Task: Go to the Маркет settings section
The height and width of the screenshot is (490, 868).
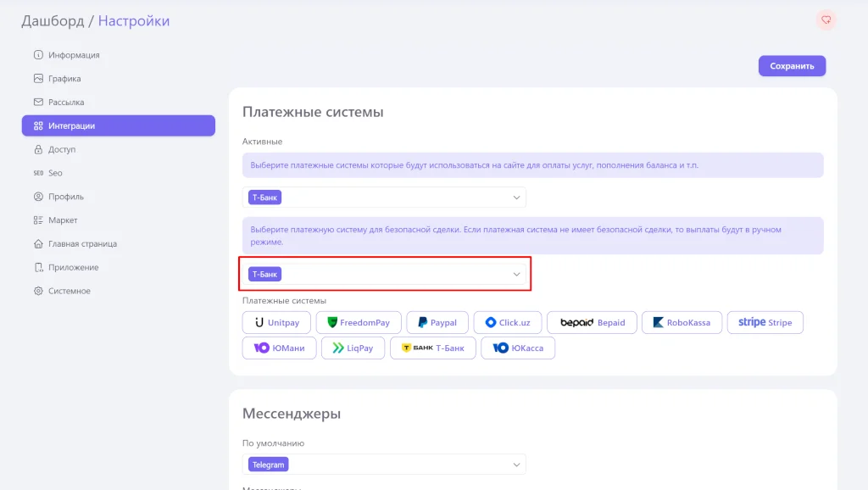Action: point(63,220)
